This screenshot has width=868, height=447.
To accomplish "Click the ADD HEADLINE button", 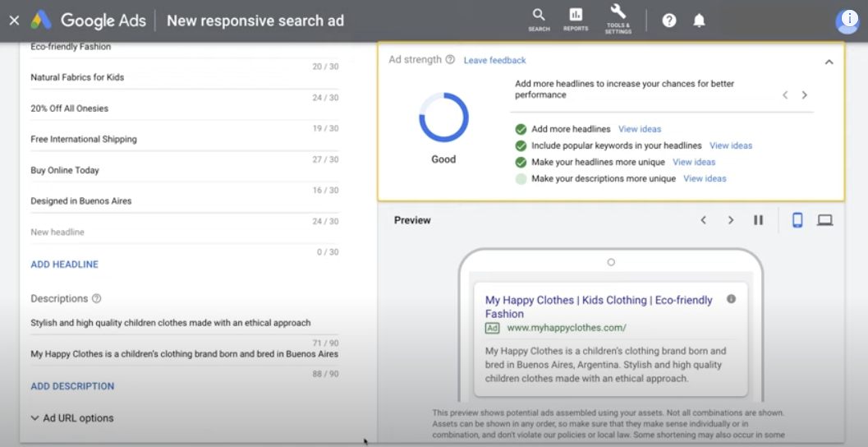I will point(64,265).
